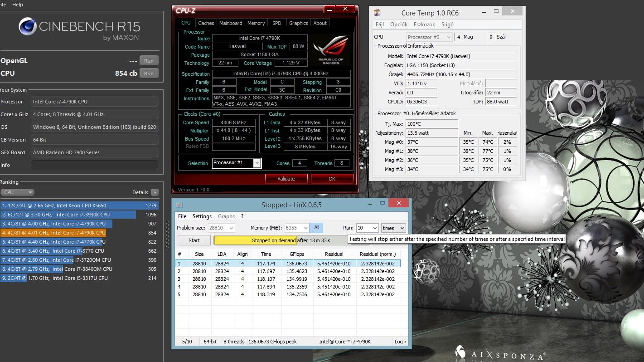The image size is (644, 362).
Task: Open the Memory (MiB) dropdown in LinX
Action: click(x=305, y=228)
